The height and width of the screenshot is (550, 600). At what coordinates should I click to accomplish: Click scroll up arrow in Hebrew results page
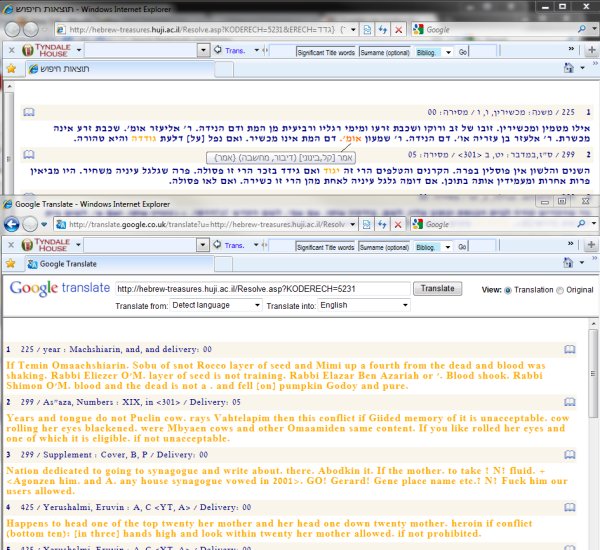pyautogui.click(x=10, y=87)
